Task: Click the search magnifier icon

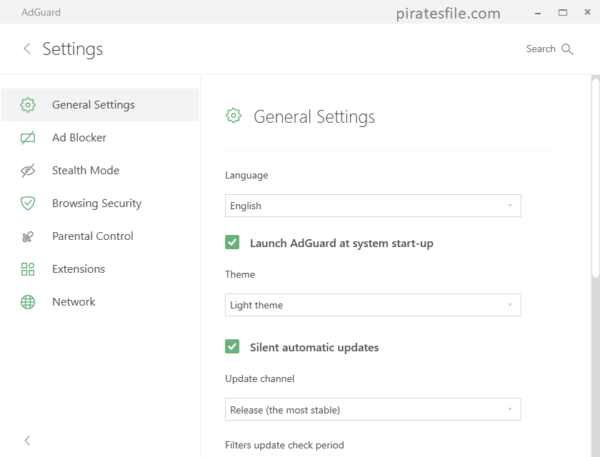Action: click(x=567, y=49)
